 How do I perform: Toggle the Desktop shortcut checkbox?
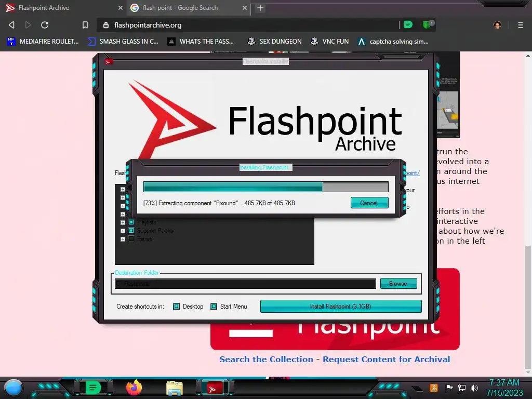tap(177, 307)
